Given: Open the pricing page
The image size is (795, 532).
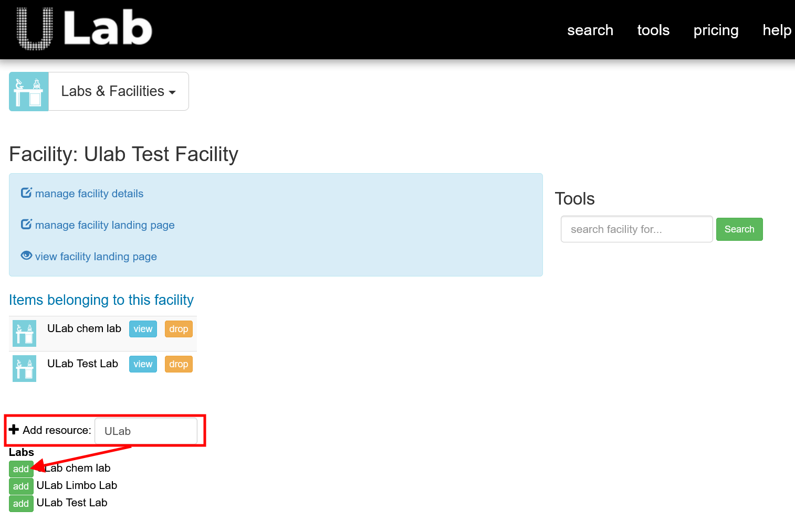Looking at the screenshot, I should 715,30.
